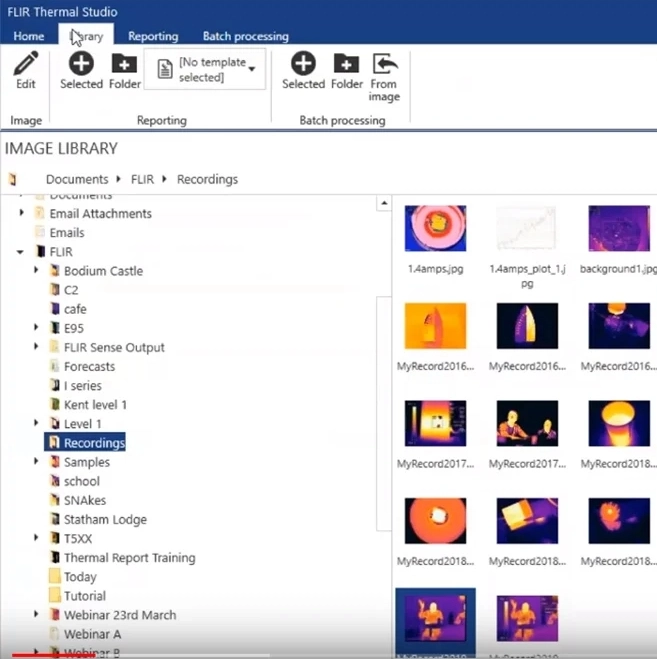Select the 1.4amps.jpg thumbnail

[x=435, y=228]
